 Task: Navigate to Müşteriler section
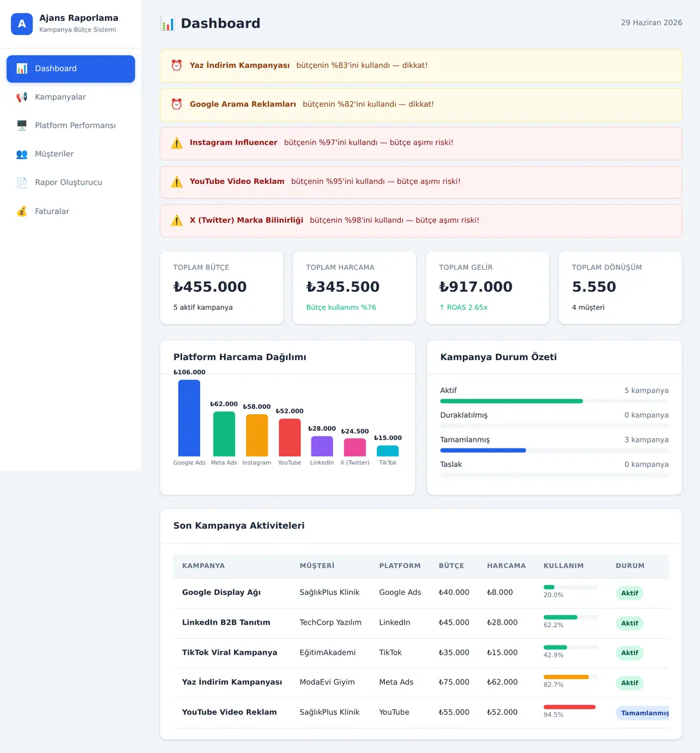[x=71, y=154]
